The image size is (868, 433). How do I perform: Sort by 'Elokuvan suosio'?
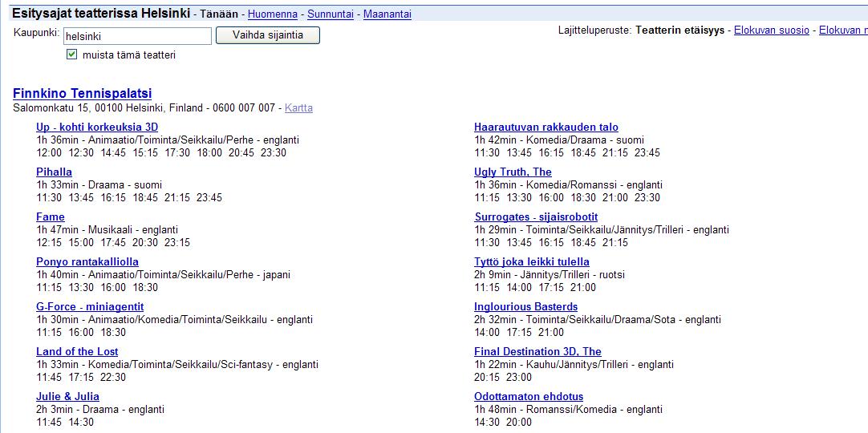pos(771,30)
